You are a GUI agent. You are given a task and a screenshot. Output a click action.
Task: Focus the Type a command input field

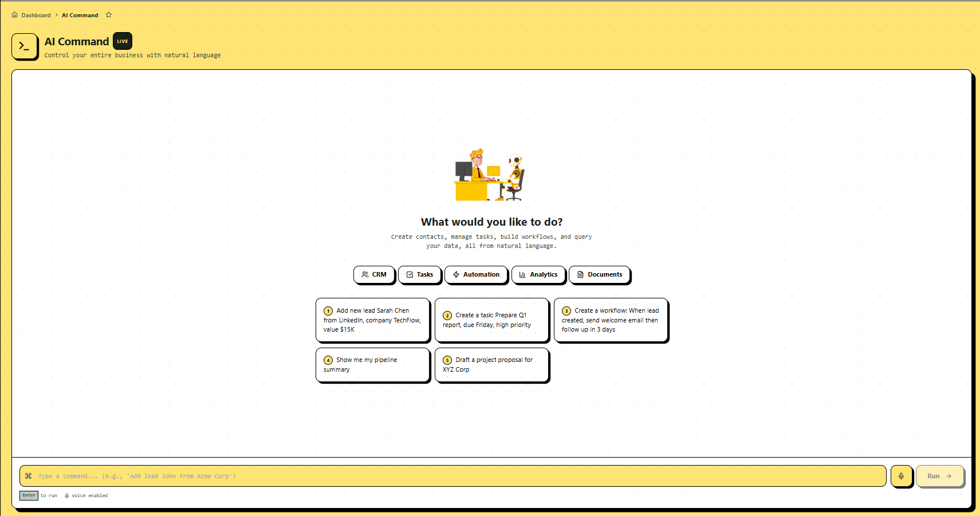coord(453,476)
